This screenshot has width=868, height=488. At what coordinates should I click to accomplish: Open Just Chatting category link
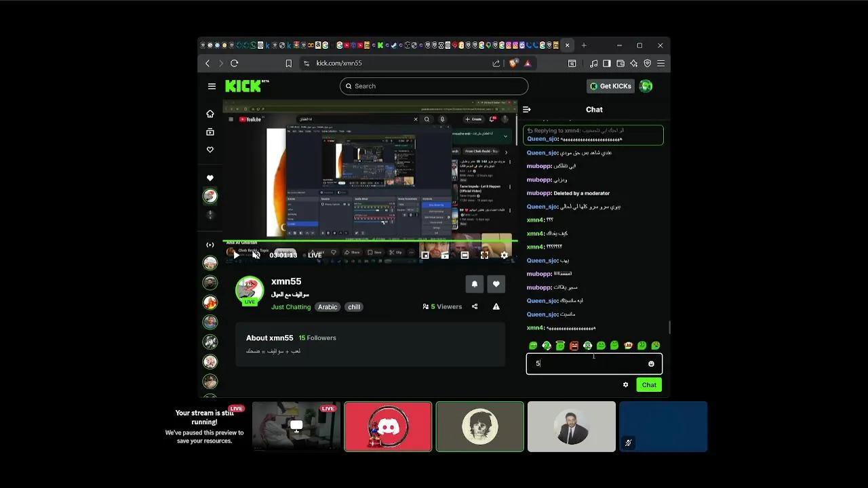pyautogui.click(x=291, y=307)
